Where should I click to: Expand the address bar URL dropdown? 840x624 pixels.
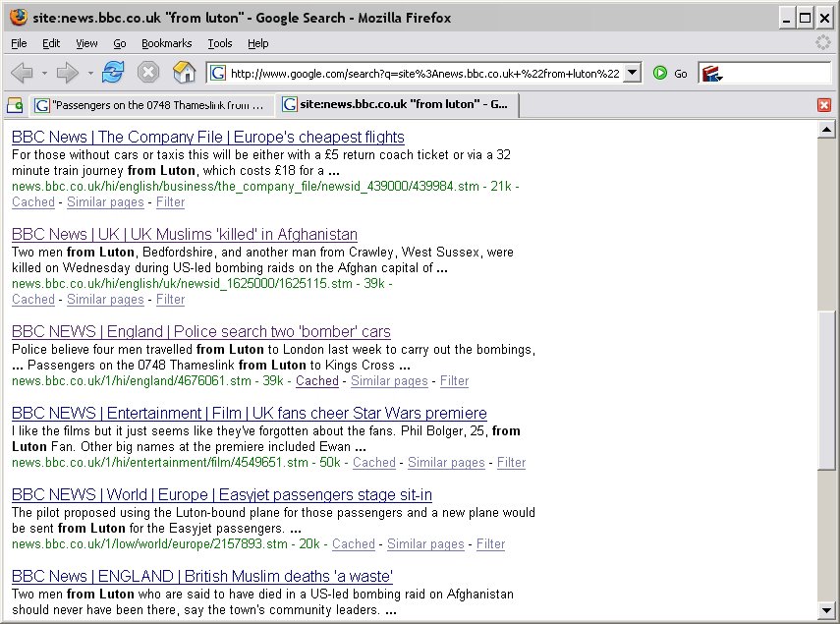(x=633, y=73)
